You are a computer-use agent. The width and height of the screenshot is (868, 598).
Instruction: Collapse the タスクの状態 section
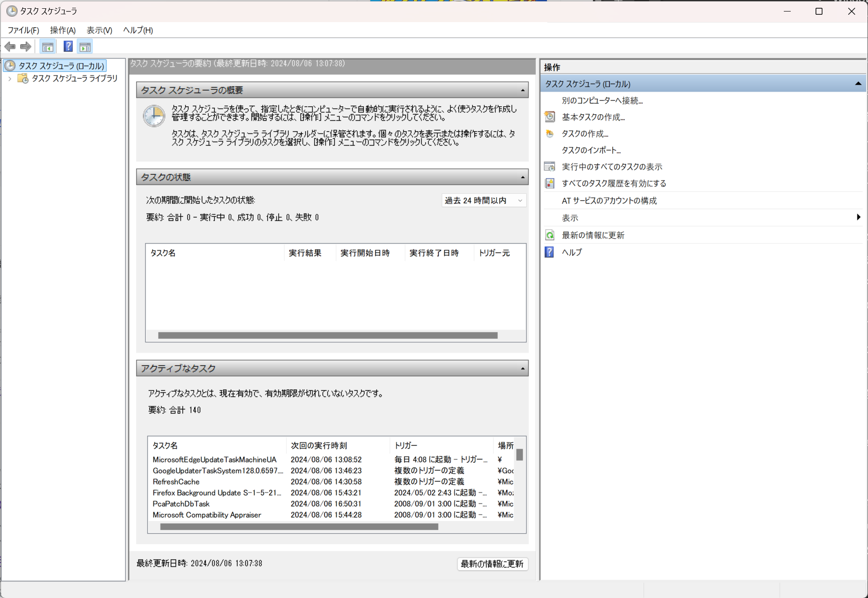point(523,177)
